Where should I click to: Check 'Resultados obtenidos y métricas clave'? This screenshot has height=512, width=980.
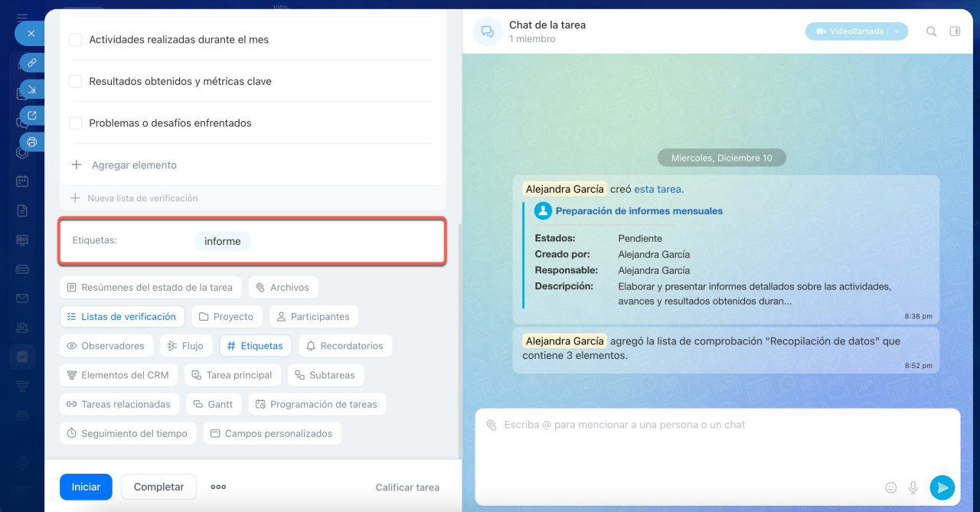(x=76, y=81)
